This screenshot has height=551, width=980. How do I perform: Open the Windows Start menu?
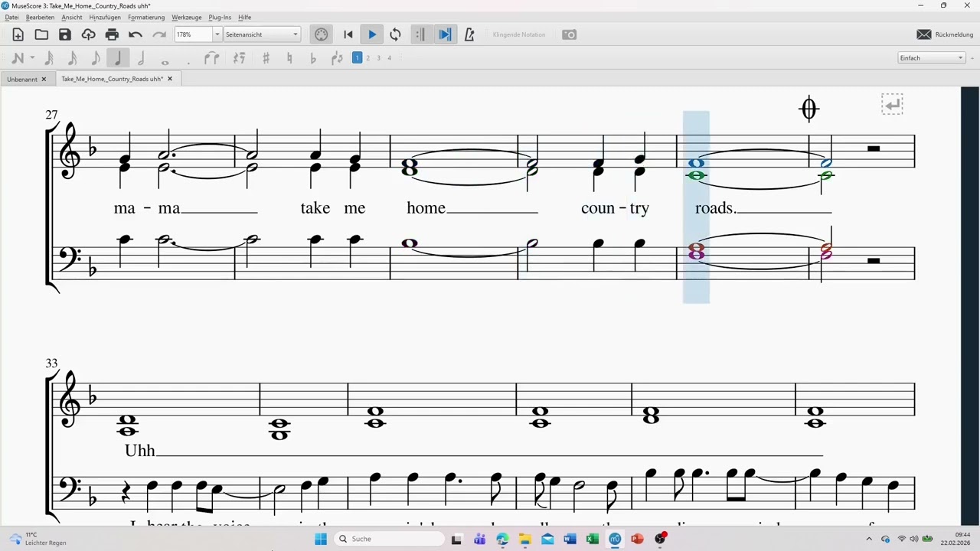321,539
